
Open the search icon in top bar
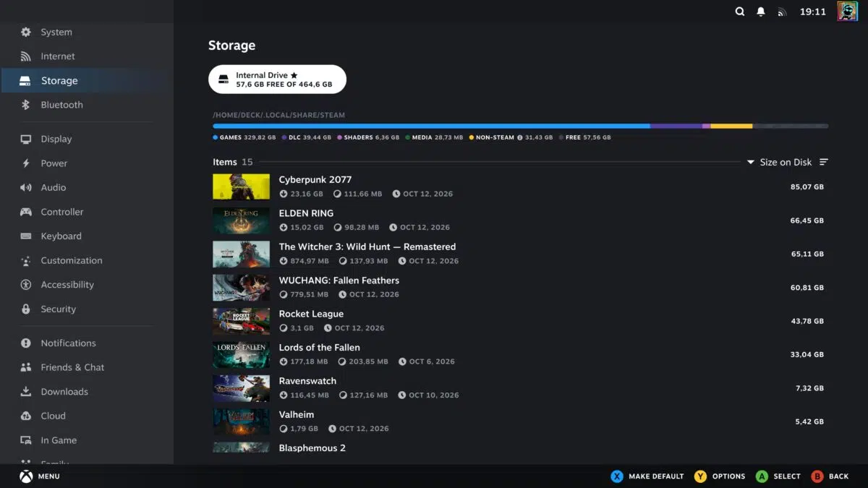click(x=739, y=12)
